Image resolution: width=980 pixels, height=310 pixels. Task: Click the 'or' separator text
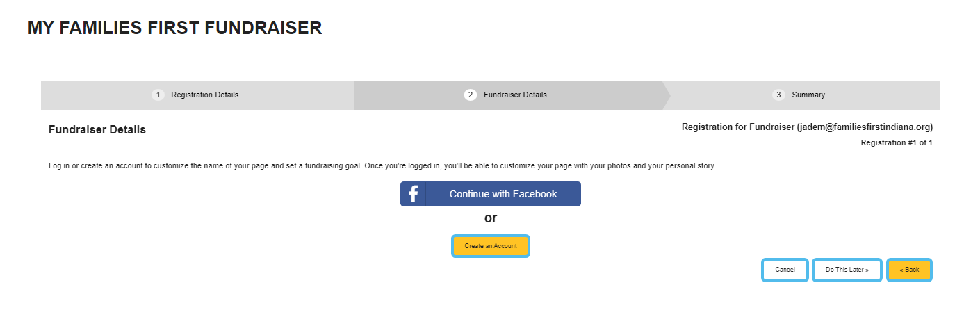pos(491,218)
